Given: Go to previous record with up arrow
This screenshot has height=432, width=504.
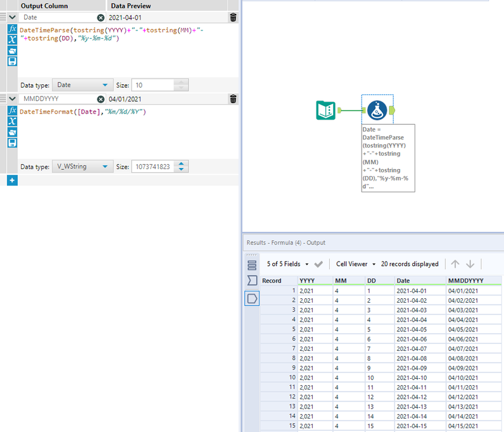Looking at the screenshot, I should [455, 264].
